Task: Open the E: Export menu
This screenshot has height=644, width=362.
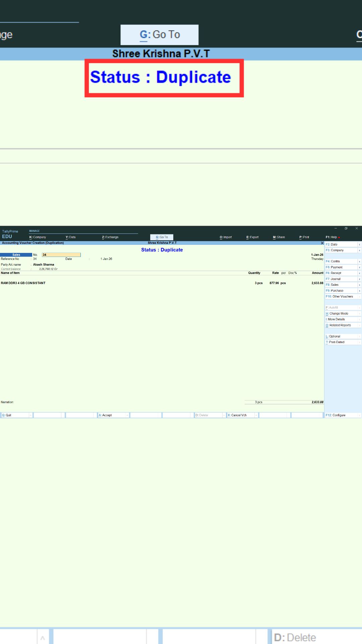Action: pos(252,237)
